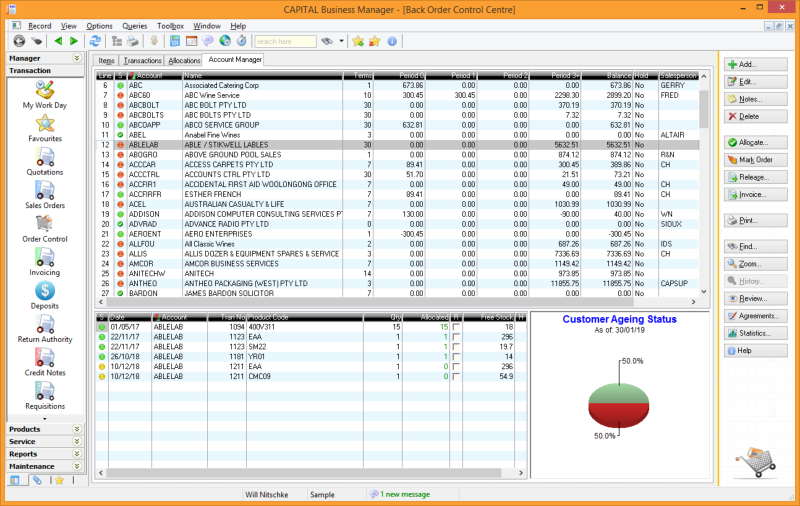Tick R checkbox for 1123 EAA row

click(x=456, y=337)
